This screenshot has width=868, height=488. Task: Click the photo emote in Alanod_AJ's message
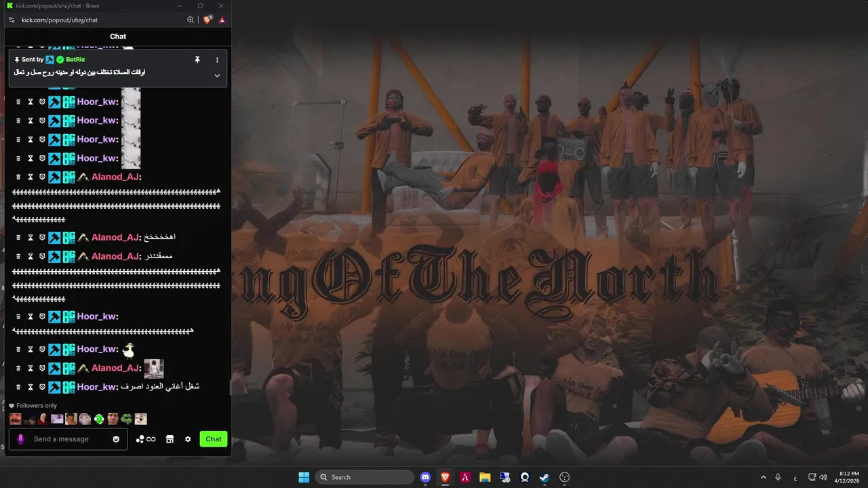154,368
